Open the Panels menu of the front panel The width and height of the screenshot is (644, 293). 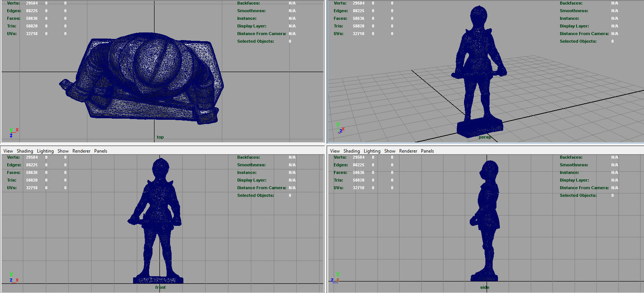tap(101, 151)
